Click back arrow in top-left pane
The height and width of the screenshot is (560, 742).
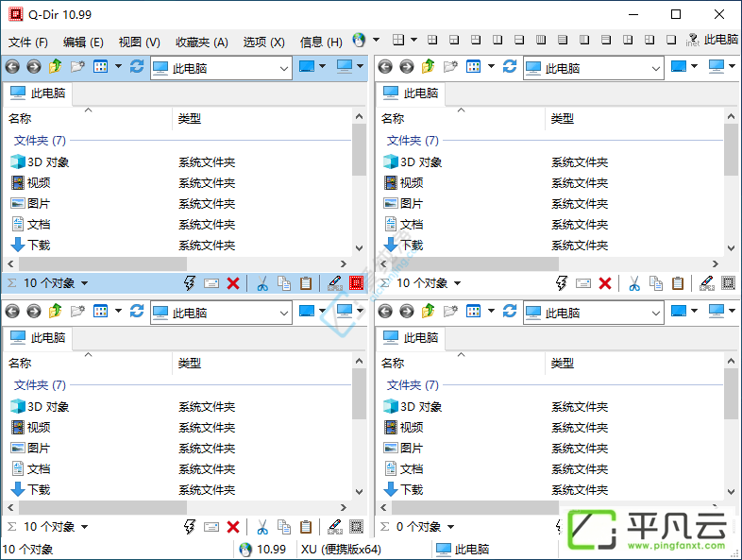(12, 67)
